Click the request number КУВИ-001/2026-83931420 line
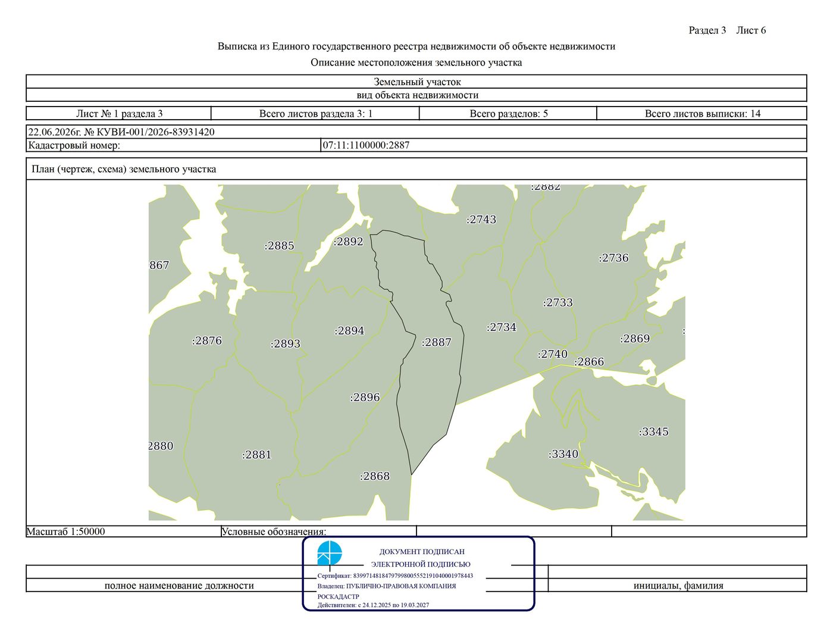This screenshot has height=644, width=833. click(x=121, y=132)
